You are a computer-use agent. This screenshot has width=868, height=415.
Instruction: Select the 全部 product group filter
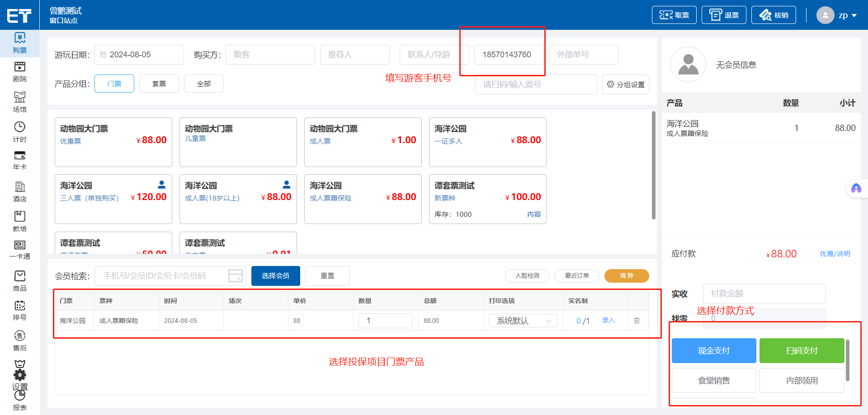pos(203,84)
